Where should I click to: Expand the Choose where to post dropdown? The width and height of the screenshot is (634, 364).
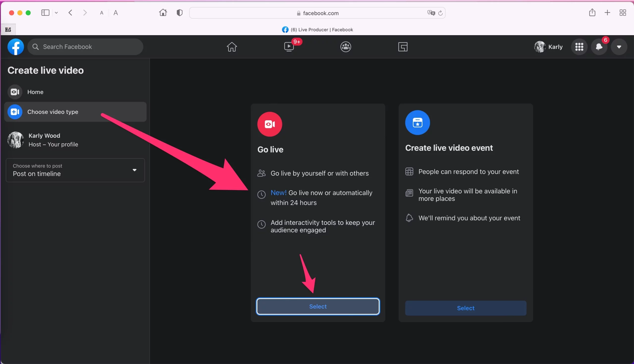coord(134,170)
